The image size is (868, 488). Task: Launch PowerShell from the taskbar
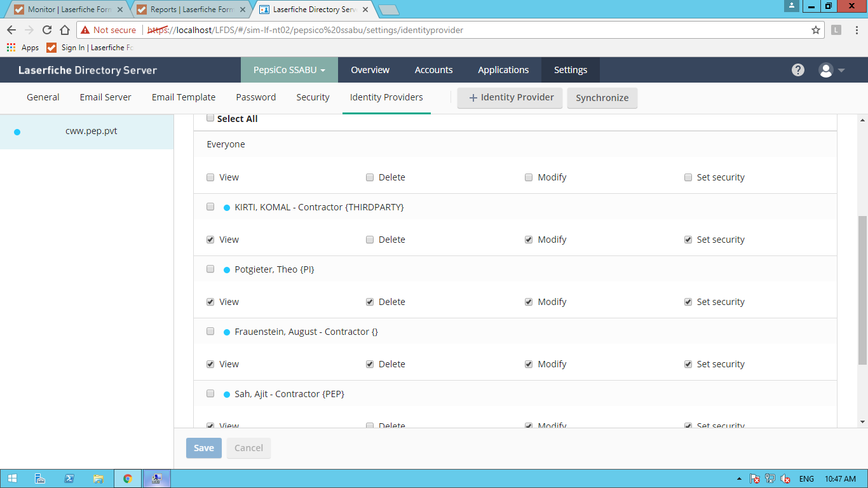(69, 479)
